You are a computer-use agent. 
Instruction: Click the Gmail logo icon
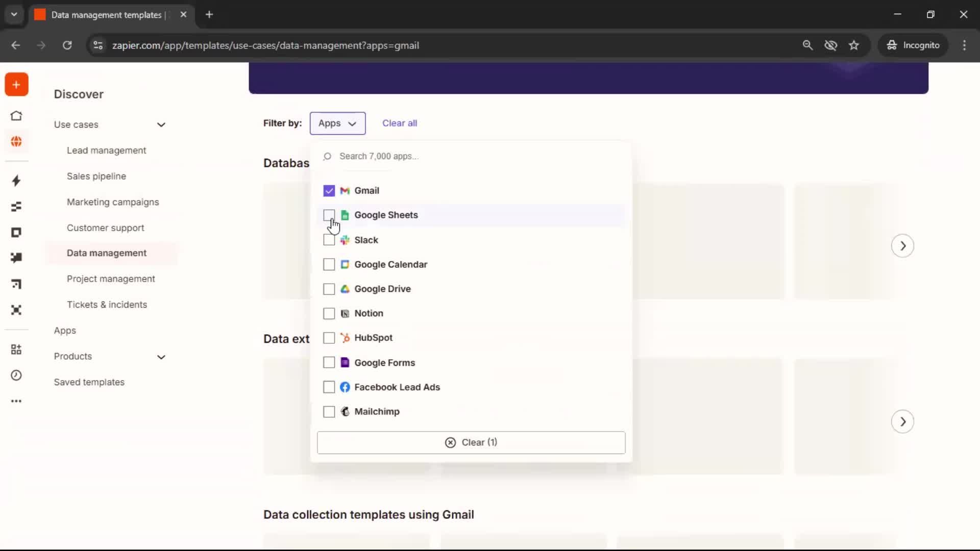point(345,191)
